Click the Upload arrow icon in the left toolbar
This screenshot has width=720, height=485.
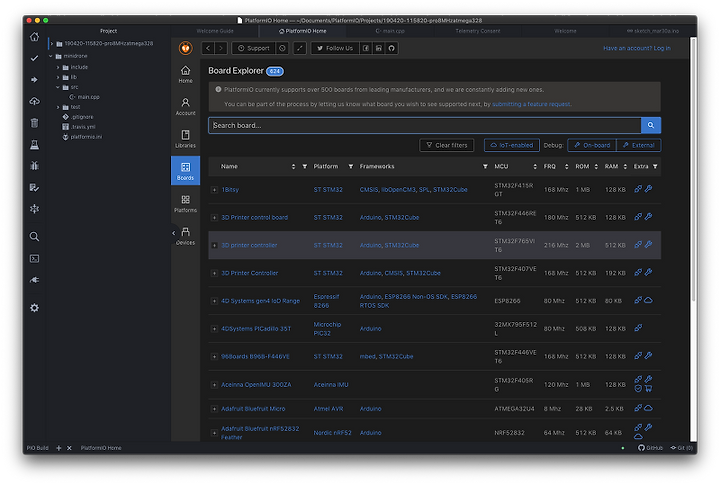pos(34,79)
